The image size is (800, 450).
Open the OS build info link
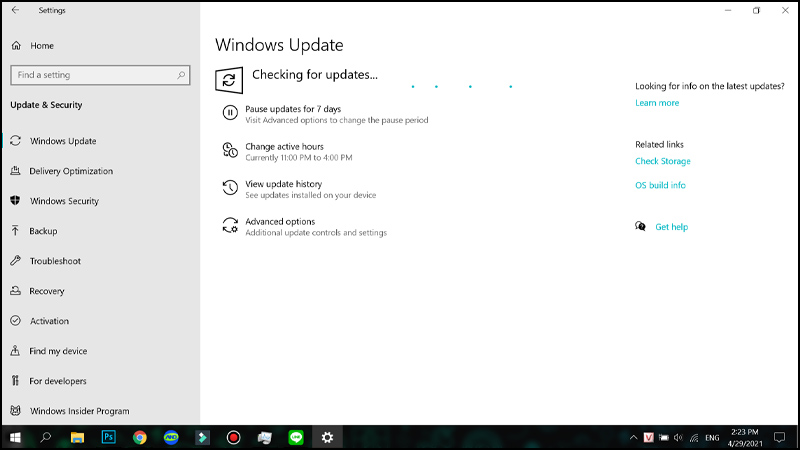coord(660,185)
